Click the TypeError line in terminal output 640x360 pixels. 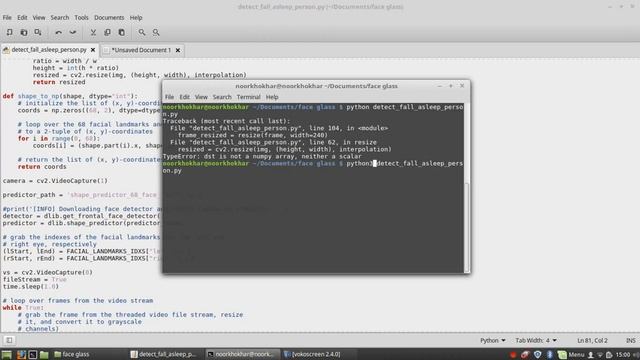click(262, 156)
